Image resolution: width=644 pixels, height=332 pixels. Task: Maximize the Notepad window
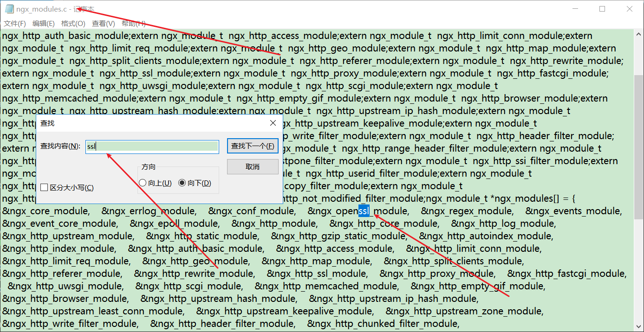pos(602,9)
